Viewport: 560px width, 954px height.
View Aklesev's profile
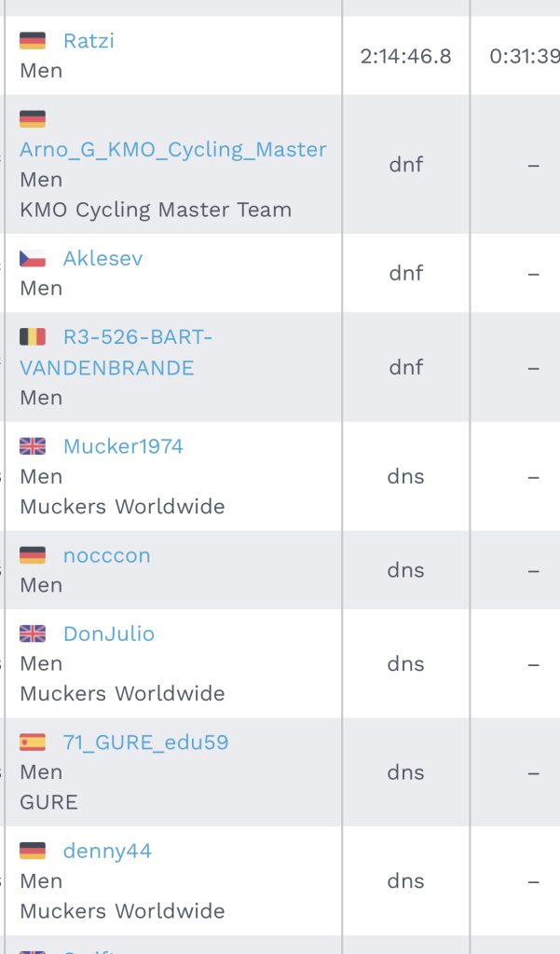pyautogui.click(x=102, y=259)
